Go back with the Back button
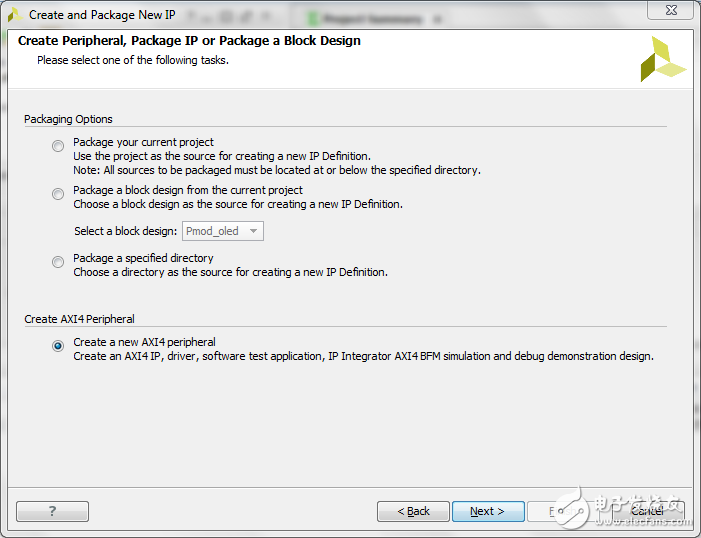 (413, 511)
